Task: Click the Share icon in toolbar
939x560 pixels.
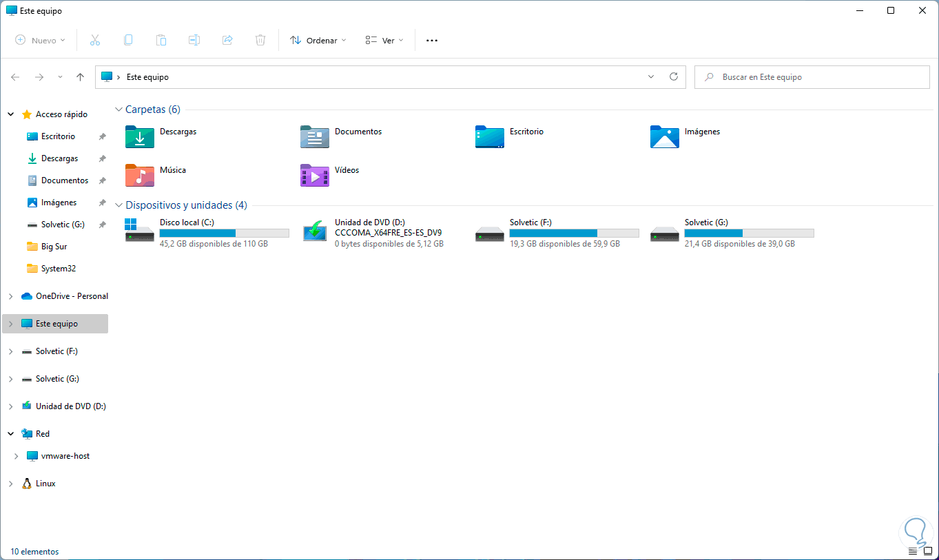Action: [227, 41]
